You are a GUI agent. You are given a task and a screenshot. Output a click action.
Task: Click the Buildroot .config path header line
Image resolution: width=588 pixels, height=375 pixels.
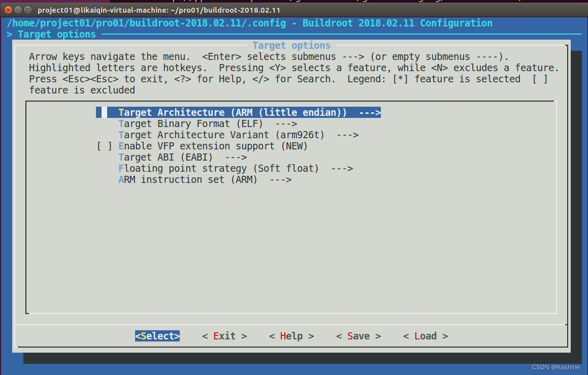tap(249, 23)
